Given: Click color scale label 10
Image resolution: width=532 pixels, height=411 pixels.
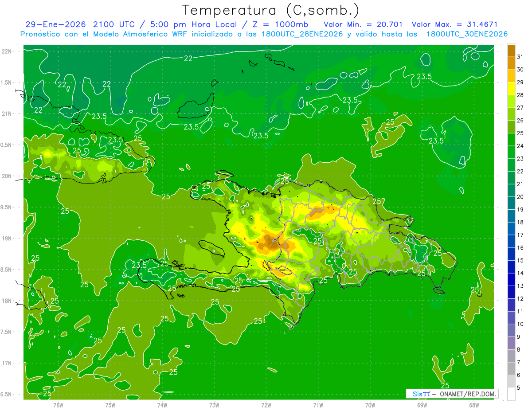Looking at the screenshot, I should [520, 324].
